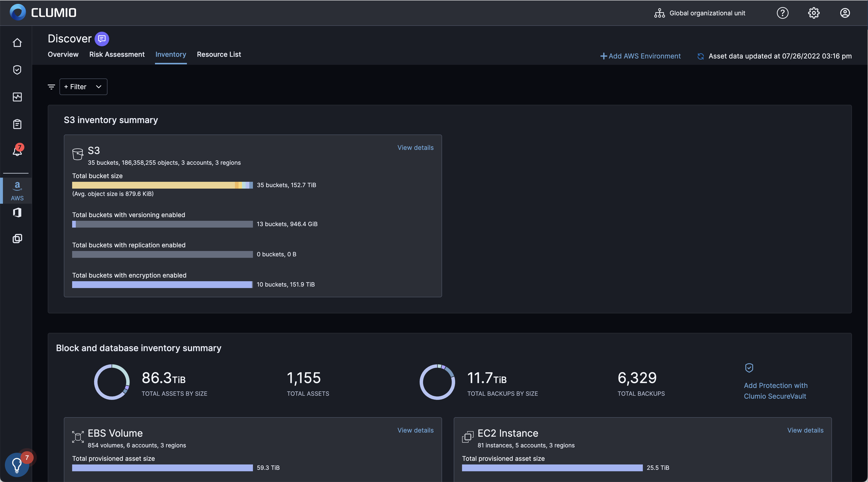Viewport: 868px width, 482px height.
Task: Open the lightbulb tips button
Action: tap(17, 465)
